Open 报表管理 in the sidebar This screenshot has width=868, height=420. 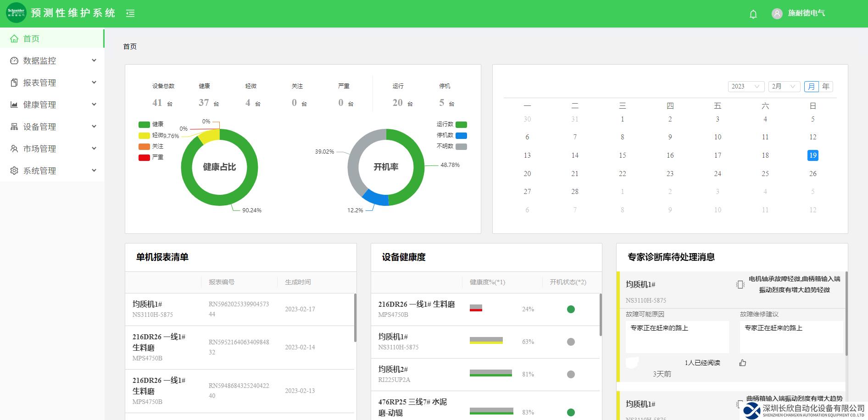(52, 83)
